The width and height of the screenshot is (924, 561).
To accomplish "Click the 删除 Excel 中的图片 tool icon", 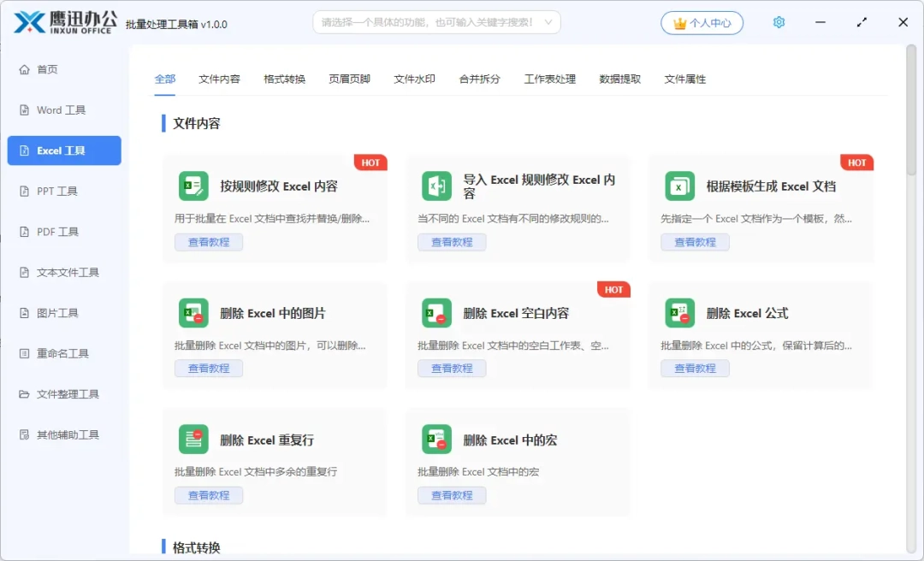I will tap(193, 312).
